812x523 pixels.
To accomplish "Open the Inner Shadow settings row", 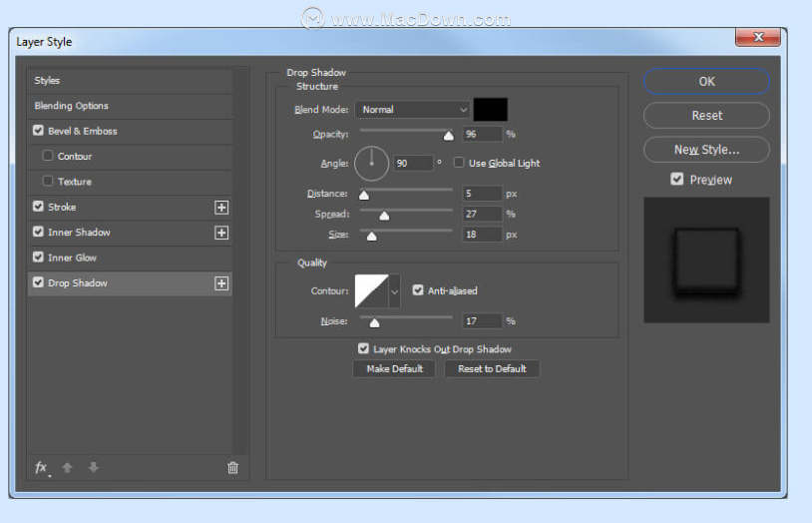I will 130,233.
